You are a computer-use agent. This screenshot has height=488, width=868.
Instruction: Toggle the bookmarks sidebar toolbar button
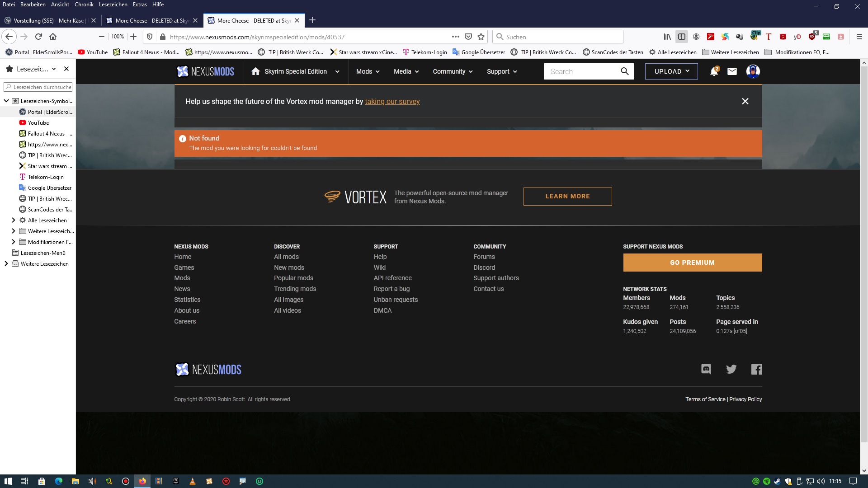click(x=682, y=37)
